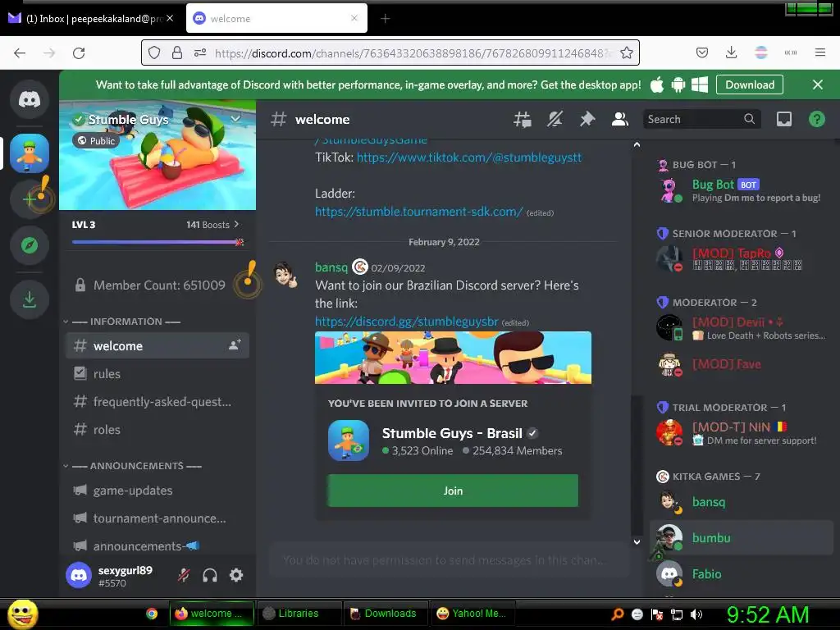This screenshot has height=630, width=840.
Task: Open stumble.tournament-sdk.com ladder link
Action: click(x=418, y=212)
